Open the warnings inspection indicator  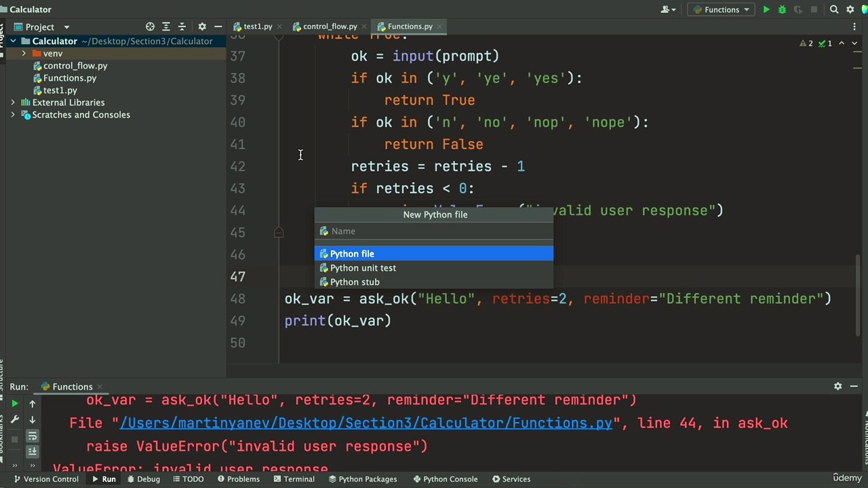[x=806, y=43]
